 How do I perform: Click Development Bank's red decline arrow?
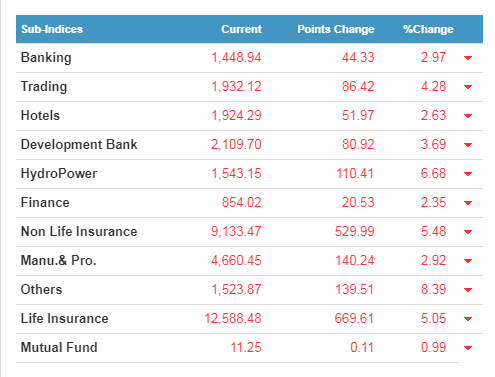click(468, 145)
